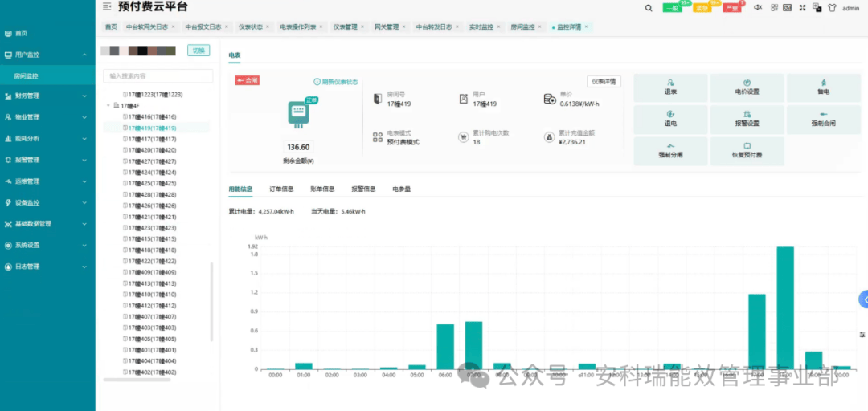
Task: Click the search magnifier icon in header
Action: point(649,8)
